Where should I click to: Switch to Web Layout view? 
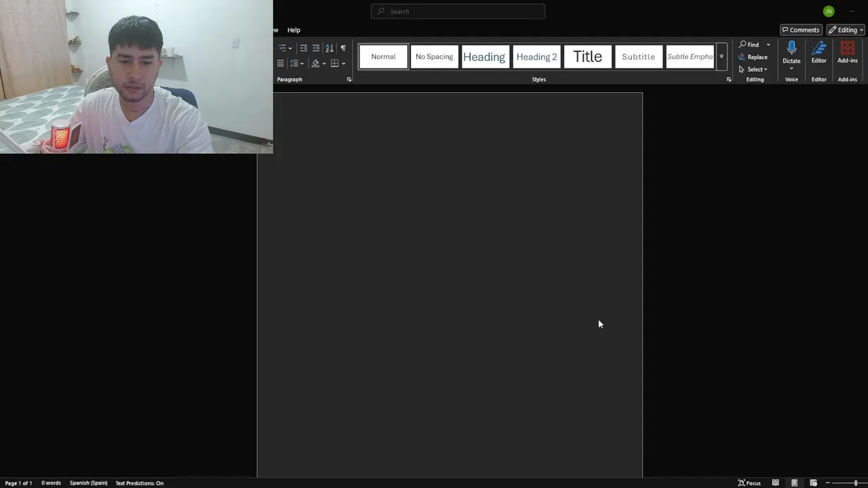point(813,483)
